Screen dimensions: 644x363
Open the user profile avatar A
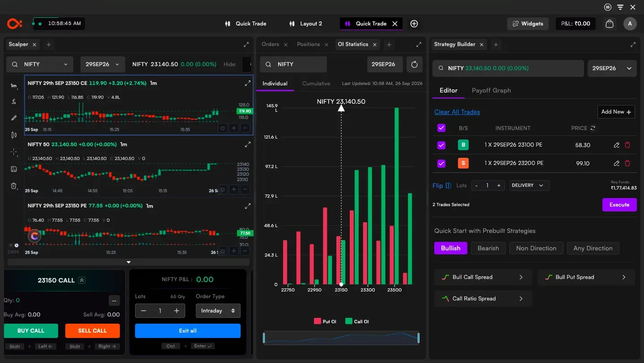(630, 24)
